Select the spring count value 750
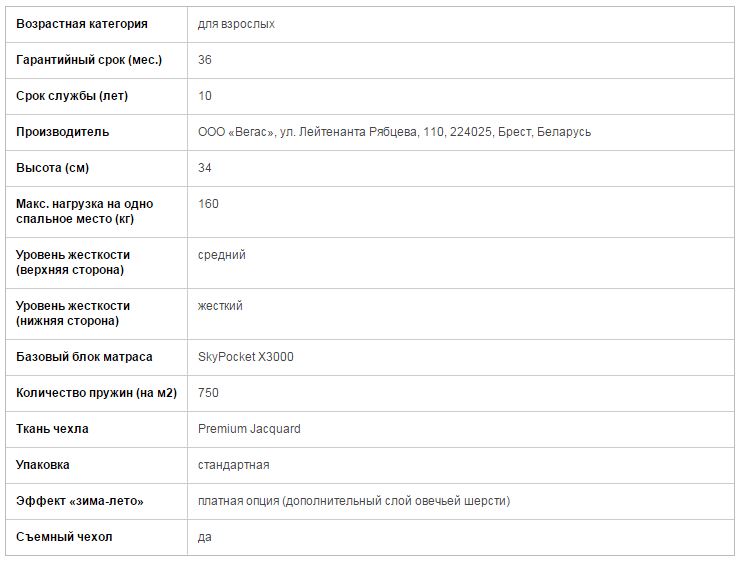Image resolution: width=745 pixels, height=563 pixels. point(208,393)
